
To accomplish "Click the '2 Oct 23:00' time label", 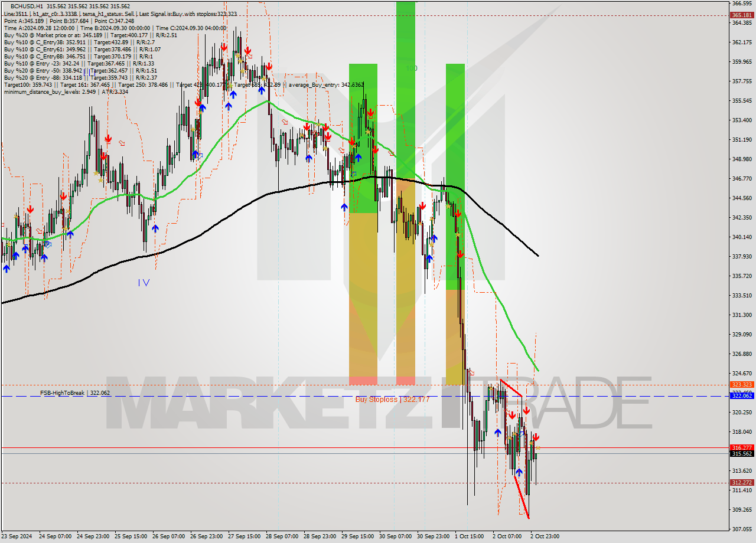I will point(545,537).
